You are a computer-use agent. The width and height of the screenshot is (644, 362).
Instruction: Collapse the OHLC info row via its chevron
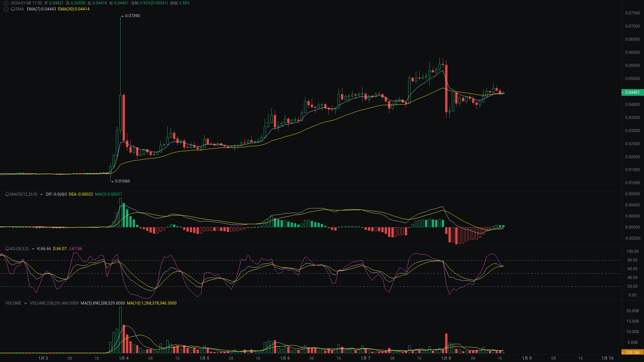(6, 3)
